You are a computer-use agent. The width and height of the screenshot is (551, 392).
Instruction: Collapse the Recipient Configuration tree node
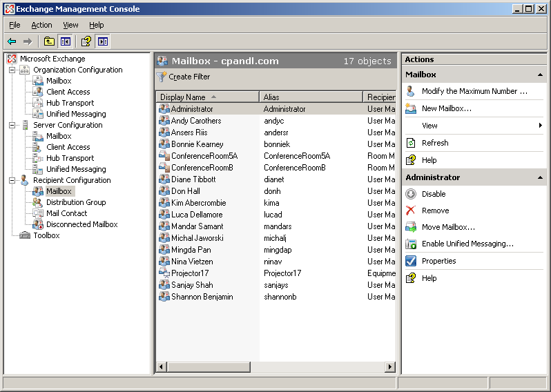(x=12, y=180)
